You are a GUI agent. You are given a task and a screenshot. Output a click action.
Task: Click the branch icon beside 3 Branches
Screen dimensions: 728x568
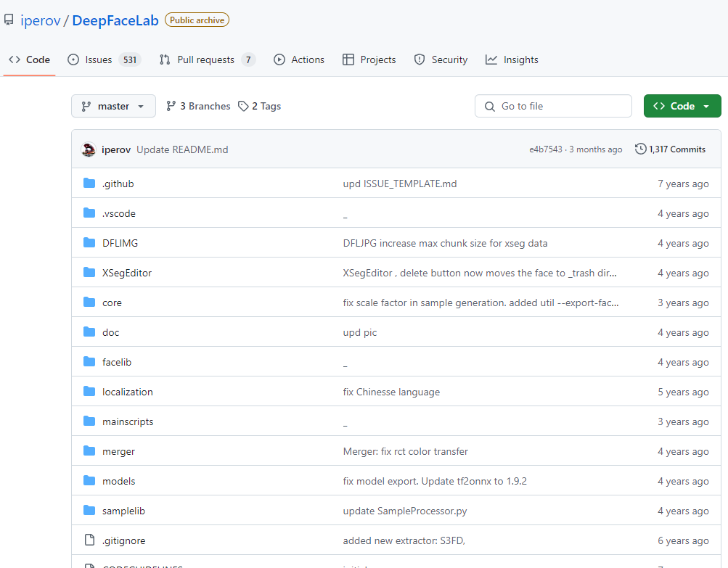click(171, 106)
